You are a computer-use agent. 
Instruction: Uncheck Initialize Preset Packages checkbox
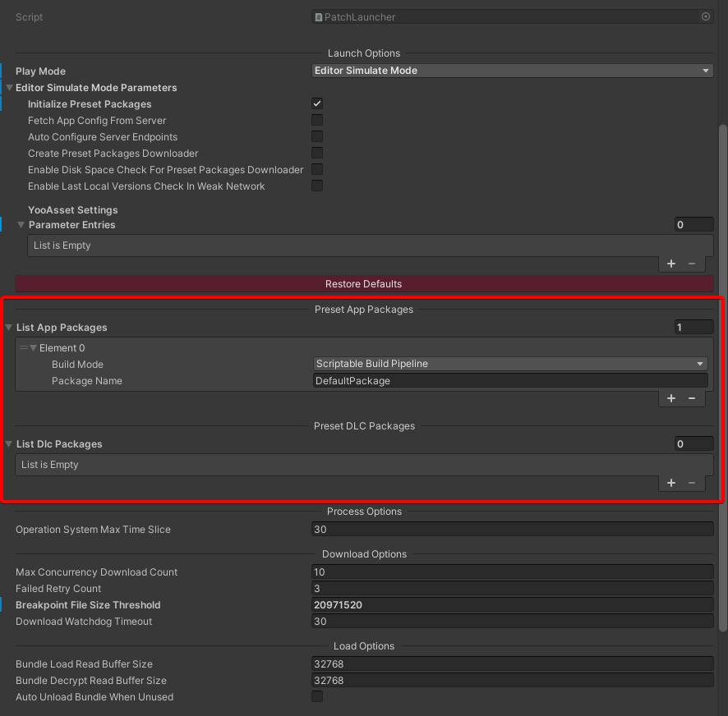pos(317,104)
